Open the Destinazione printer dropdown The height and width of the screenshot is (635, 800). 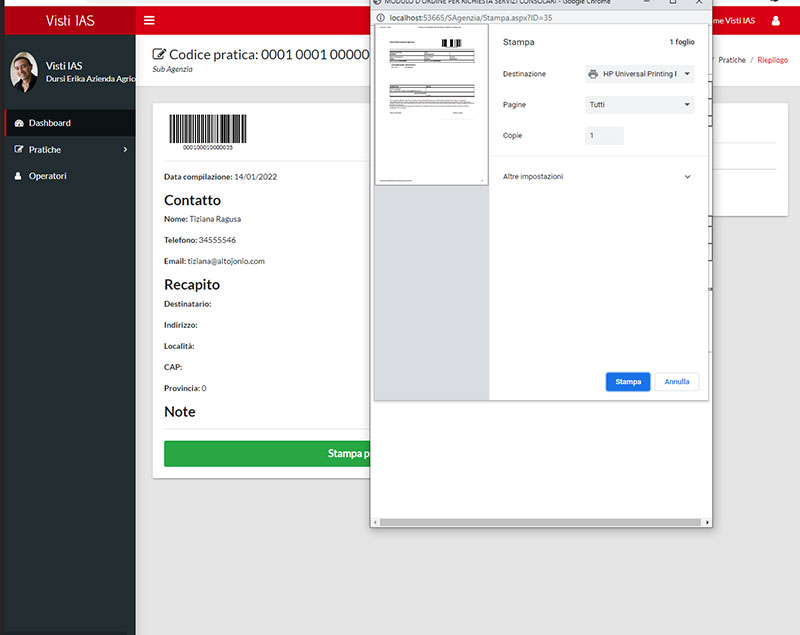[639, 74]
